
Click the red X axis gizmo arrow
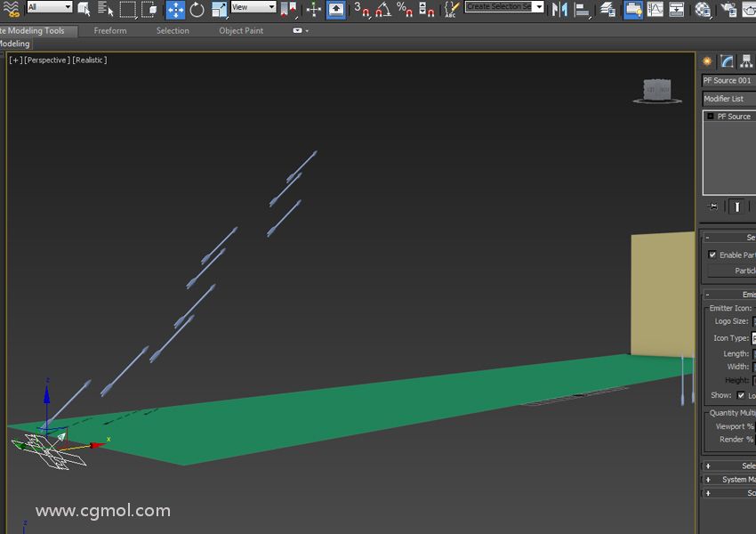[99, 445]
